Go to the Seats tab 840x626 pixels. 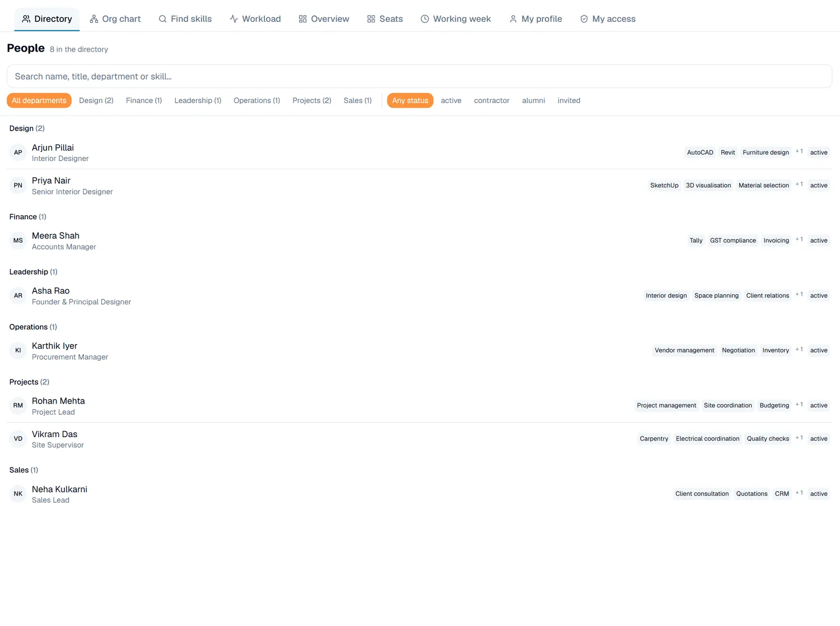point(385,19)
